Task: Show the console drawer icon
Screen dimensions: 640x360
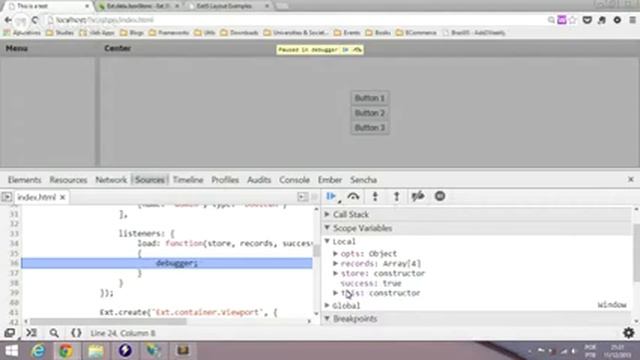Action: coord(31,333)
